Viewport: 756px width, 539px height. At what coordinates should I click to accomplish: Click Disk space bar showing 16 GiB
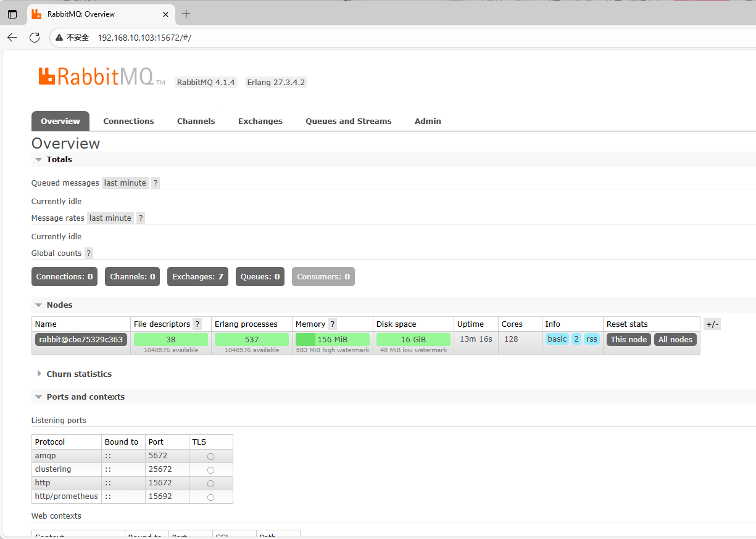point(413,340)
